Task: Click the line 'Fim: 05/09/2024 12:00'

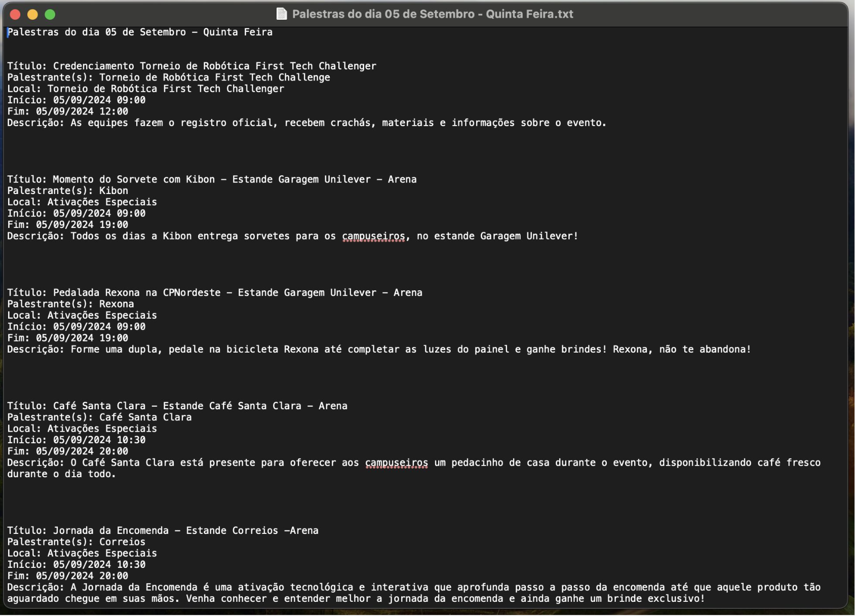Action: click(68, 111)
